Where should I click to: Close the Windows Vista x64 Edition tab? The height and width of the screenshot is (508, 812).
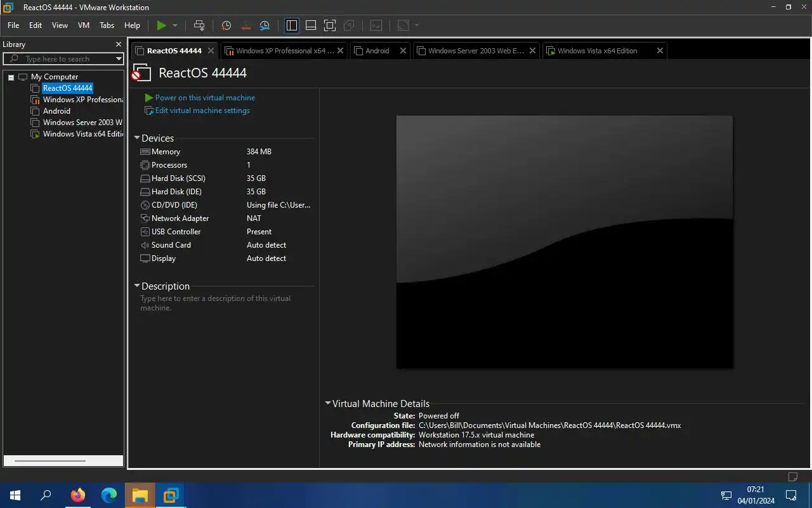(x=660, y=51)
